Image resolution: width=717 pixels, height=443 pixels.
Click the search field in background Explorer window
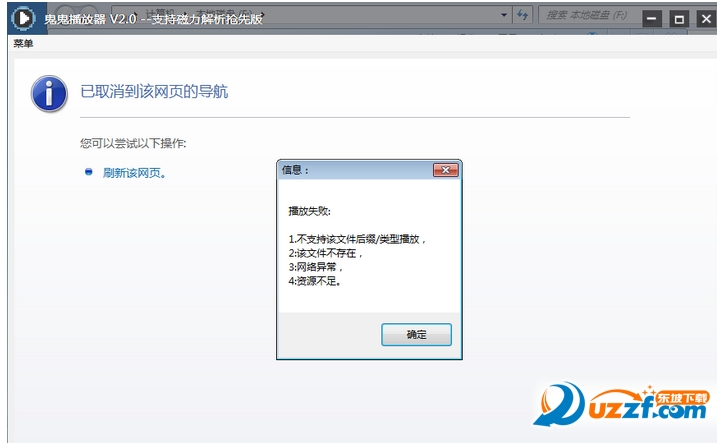[589, 15]
